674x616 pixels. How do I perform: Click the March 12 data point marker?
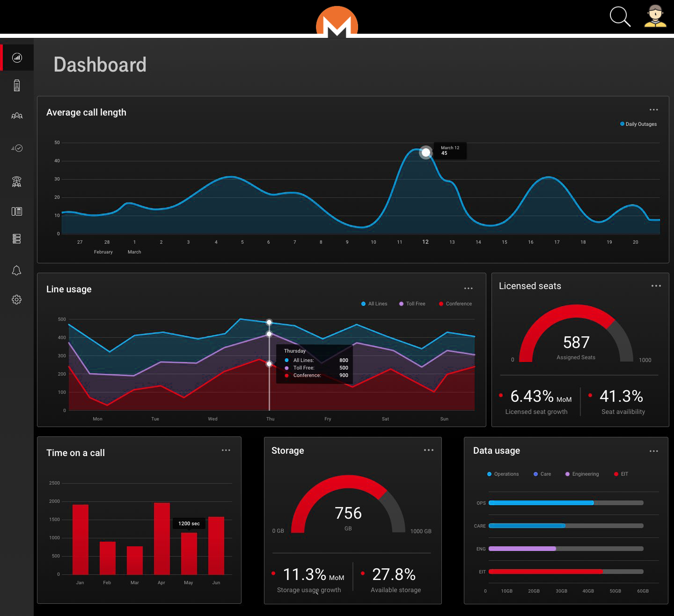[x=425, y=152]
